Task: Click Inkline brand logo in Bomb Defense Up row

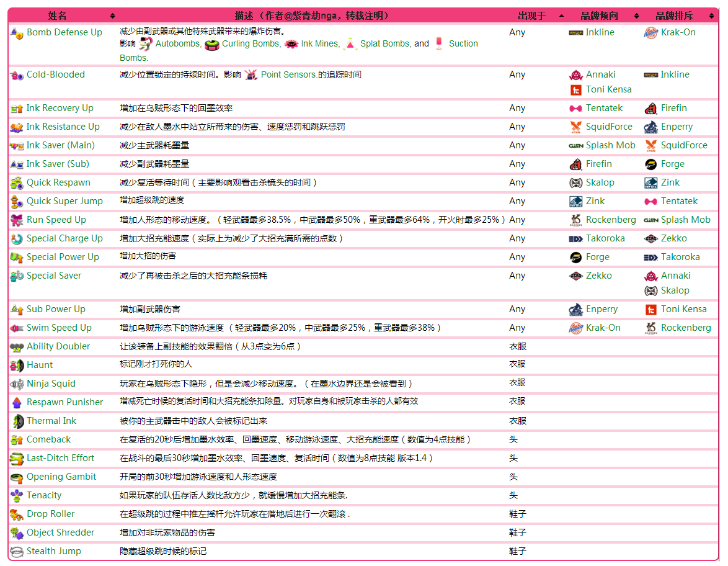Action: tap(575, 33)
